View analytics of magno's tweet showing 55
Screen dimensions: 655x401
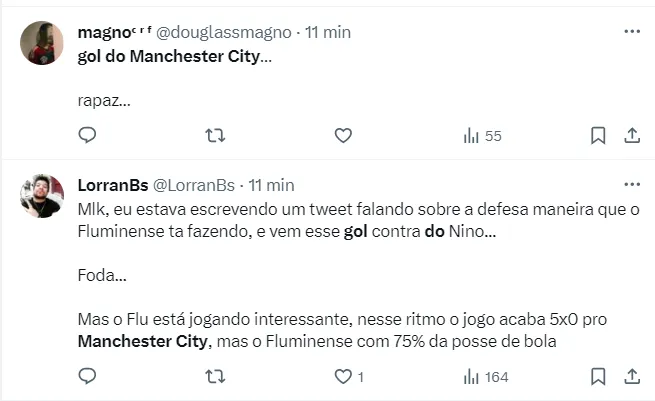(482, 136)
